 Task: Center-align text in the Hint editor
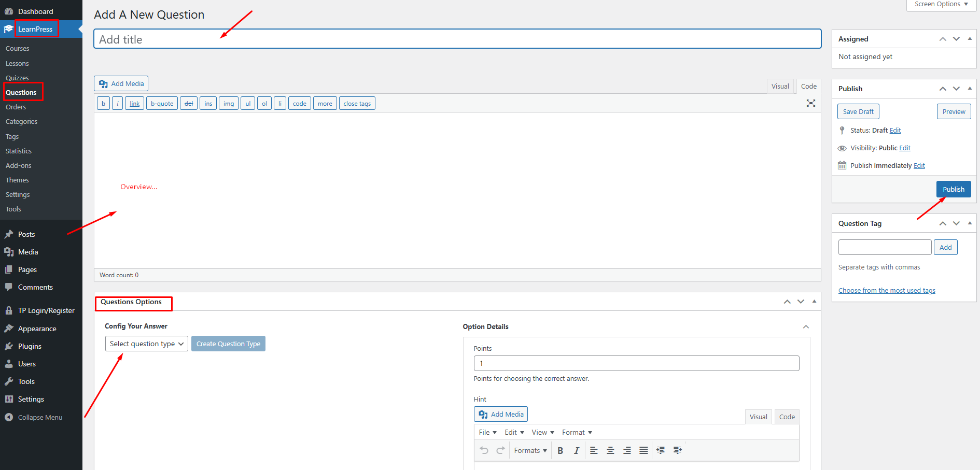610,450
